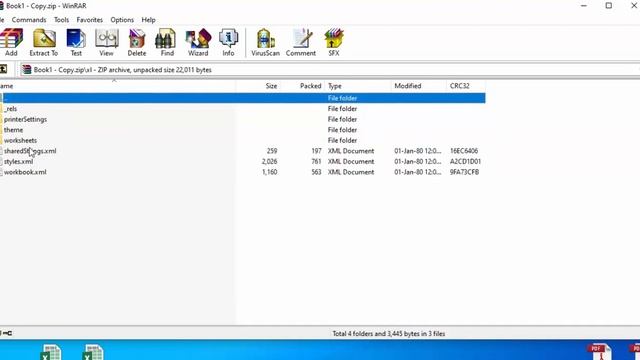The image size is (640, 360).
Task: Click CRC32 value A2CD1D01
Action: (465, 162)
